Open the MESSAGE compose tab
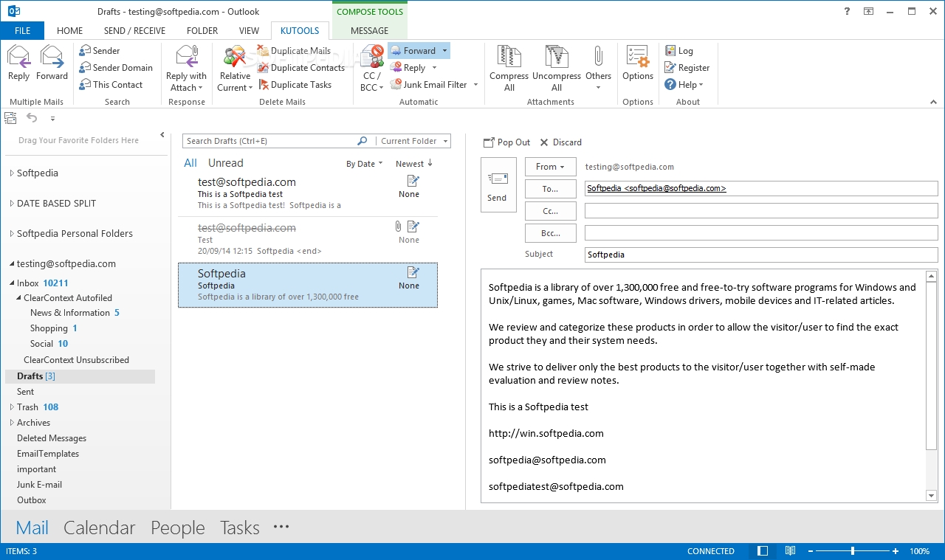The height and width of the screenshot is (560, 945). pos(369,31)
